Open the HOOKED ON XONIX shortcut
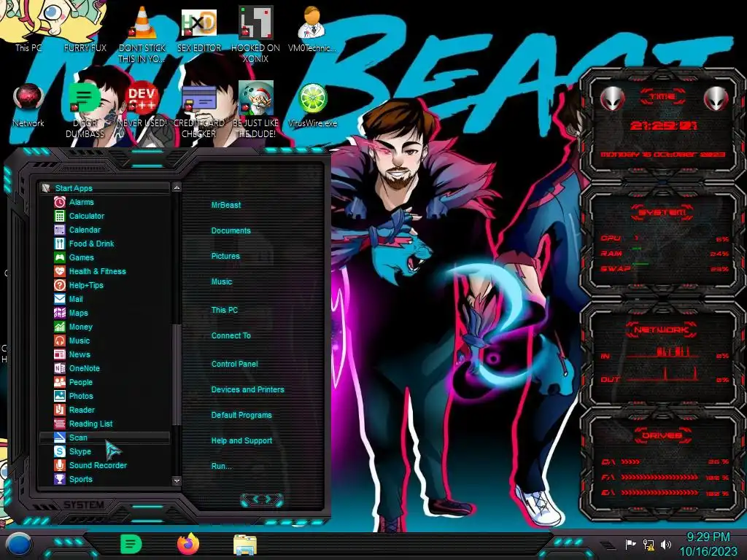 pyautogui.click(x=256, y=34)
